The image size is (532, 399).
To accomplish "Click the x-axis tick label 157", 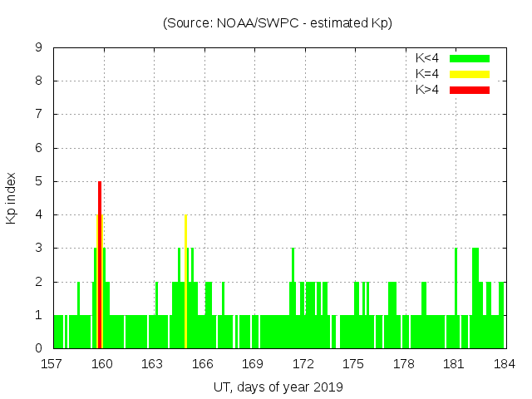I will (52, 363).
